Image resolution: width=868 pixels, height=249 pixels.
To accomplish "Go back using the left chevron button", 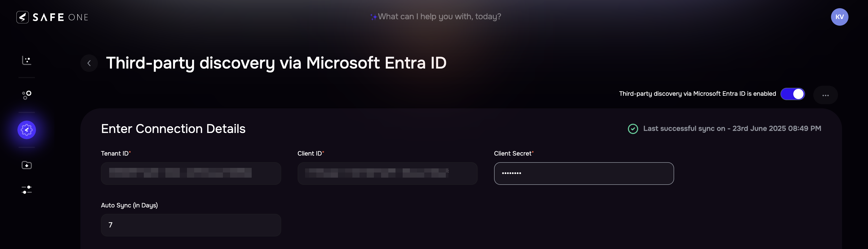I will point(89,63).
